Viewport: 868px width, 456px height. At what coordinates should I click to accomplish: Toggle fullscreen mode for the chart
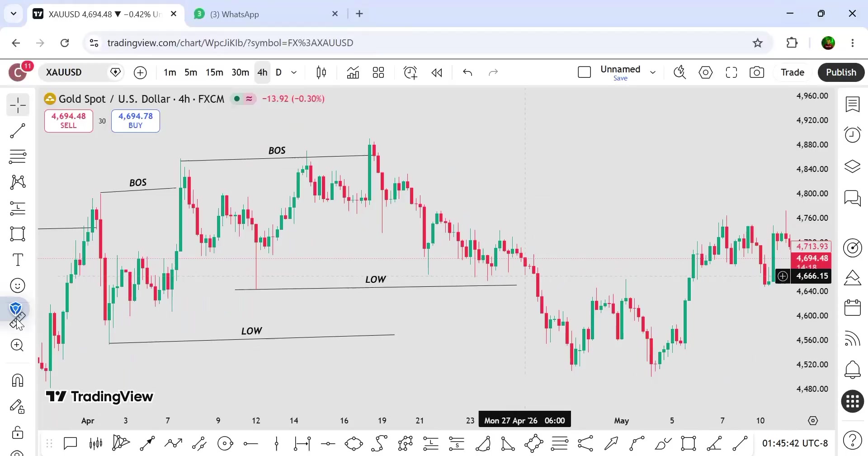pos(731,72)
